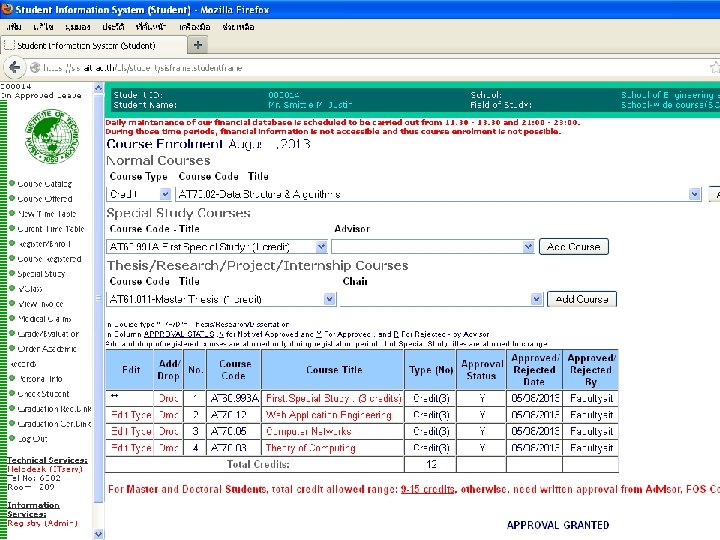Click the sidebar scrollbar up arrow
Image resolution: width=720 pixels, height=540 pixels.
point(98,87)
